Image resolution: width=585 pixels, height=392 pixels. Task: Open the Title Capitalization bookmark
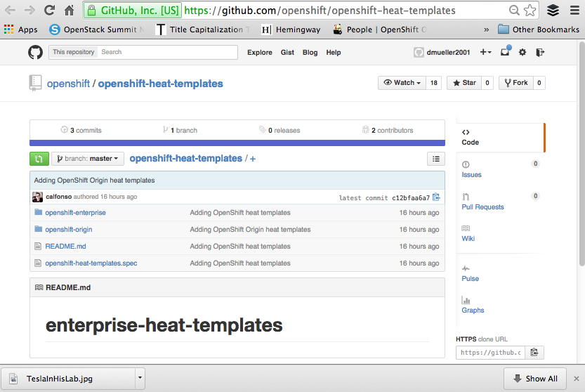click(x=202, y=30)
